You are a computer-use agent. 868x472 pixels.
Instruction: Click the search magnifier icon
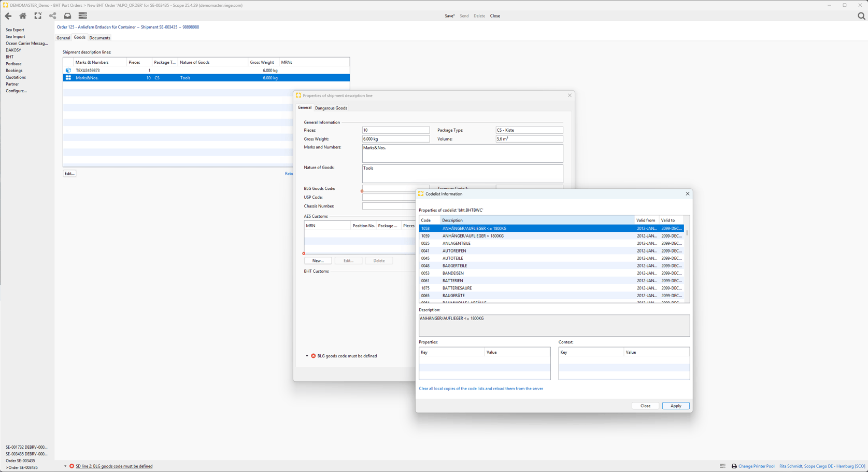point(861,16)
